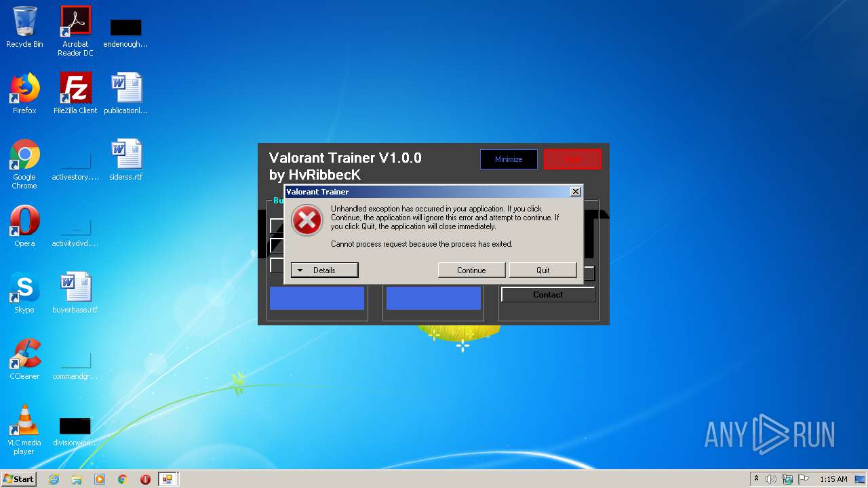868x488 pixels.
Task: Click the Chrome icon in taskbar
Action: click(123, 479)
